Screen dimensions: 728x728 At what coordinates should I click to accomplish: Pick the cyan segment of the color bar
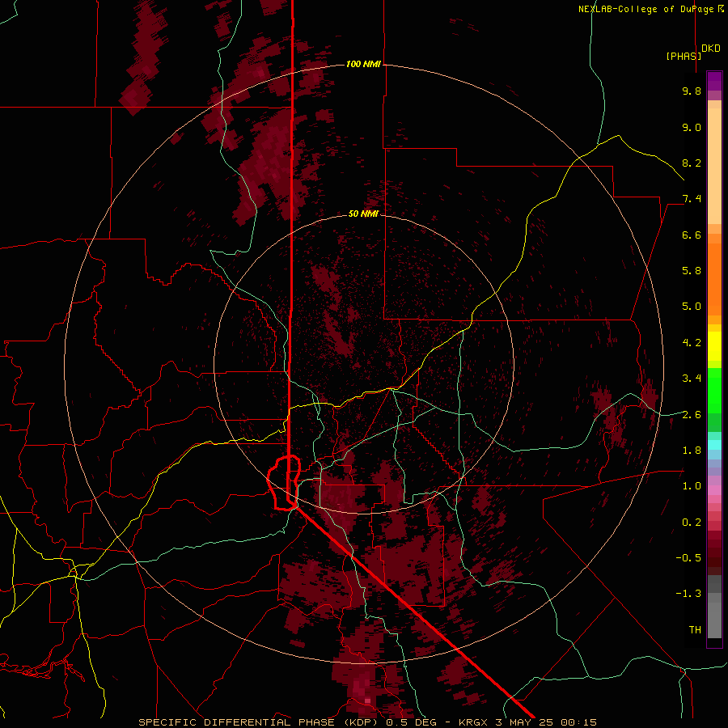pyautogui.click(x=714, y=445)
